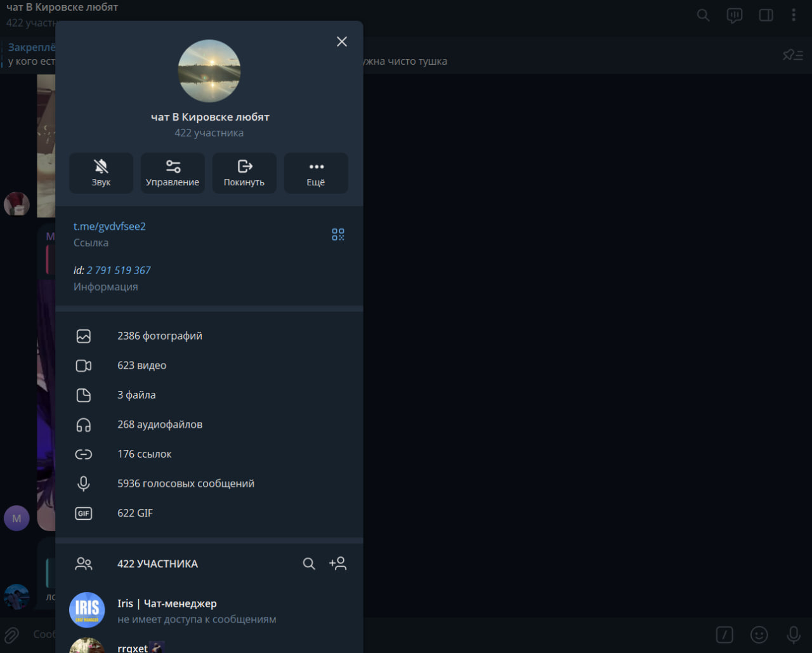Click the purple M avatar in chat
This screenshot has height=653, width=812.
click(x=16, y=518)
